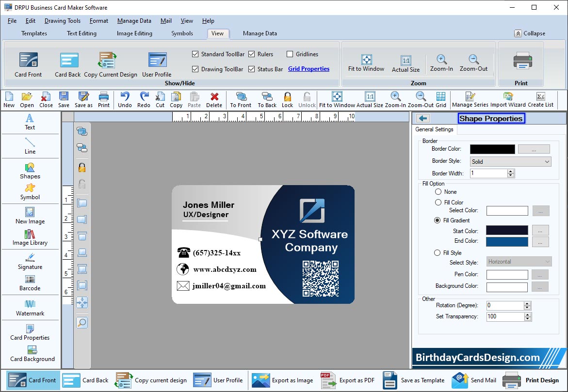Pick the Line drawing tool

pyautogui.click(x=30, y=146)
